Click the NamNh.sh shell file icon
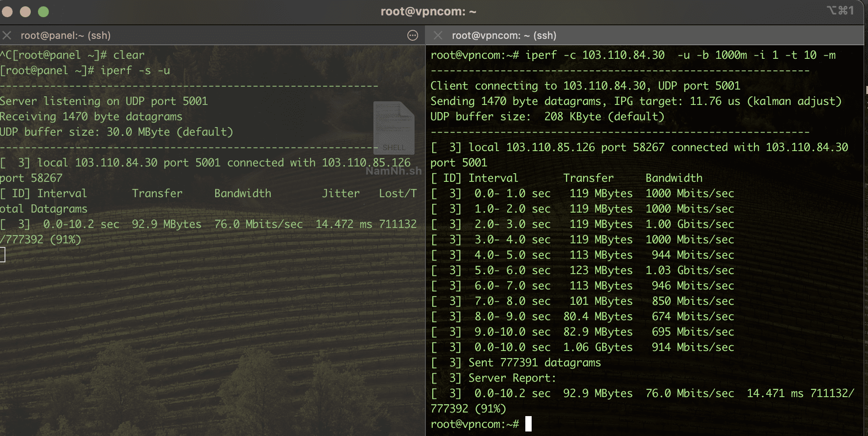 point(394,128)
